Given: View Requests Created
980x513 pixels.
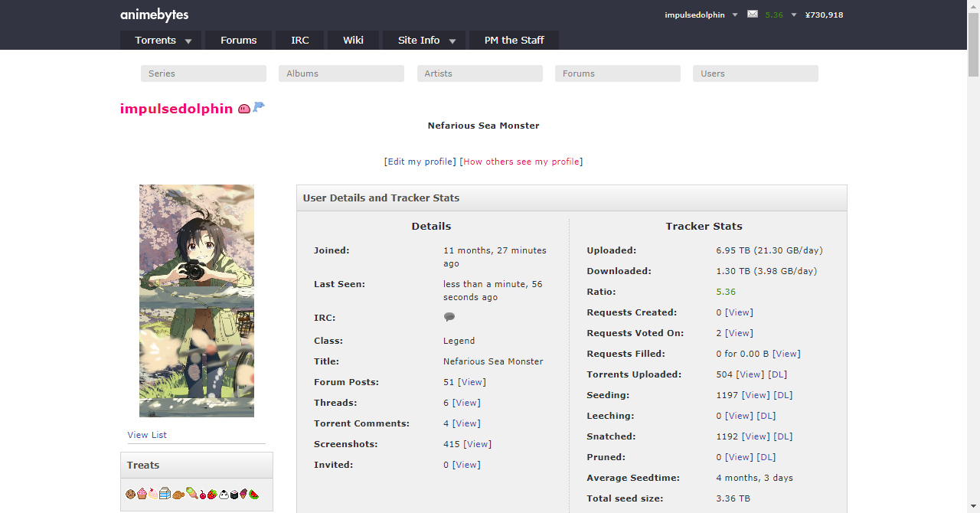Looking at the screenshot, I should [739, 312].
